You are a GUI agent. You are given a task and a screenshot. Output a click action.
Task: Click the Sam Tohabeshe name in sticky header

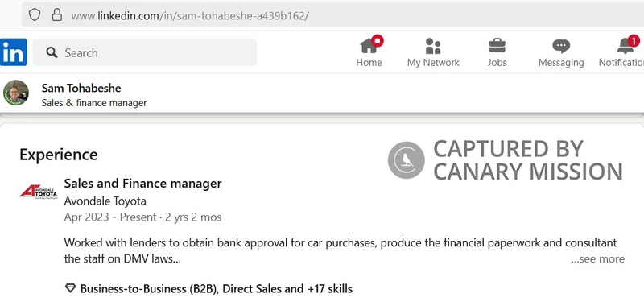coord(81,88)
